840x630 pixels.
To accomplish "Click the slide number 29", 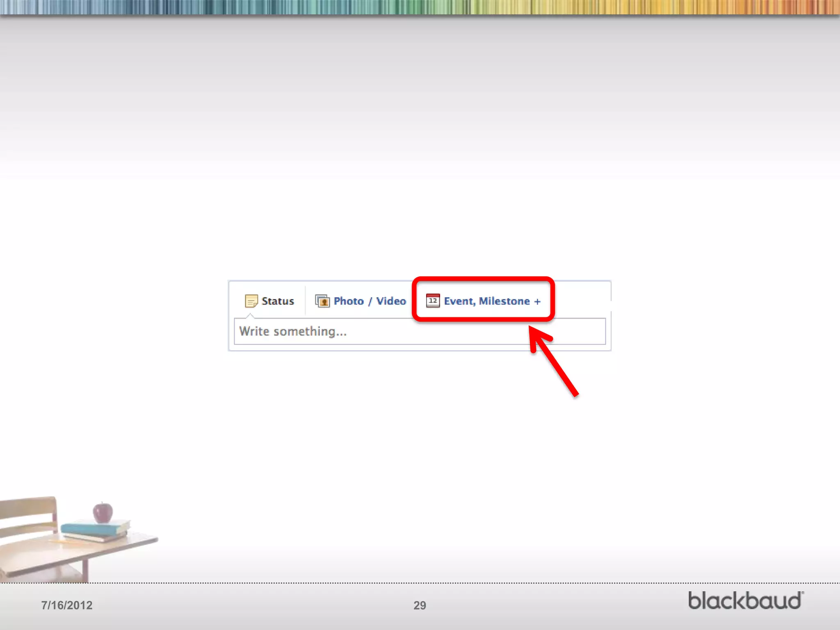I will [x=420, y=605].
